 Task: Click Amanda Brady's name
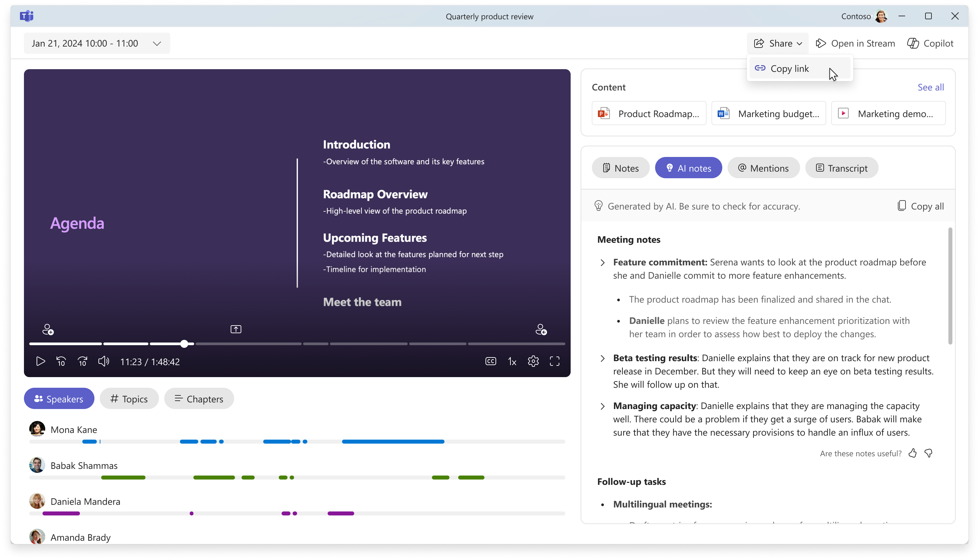pos(80,537)
